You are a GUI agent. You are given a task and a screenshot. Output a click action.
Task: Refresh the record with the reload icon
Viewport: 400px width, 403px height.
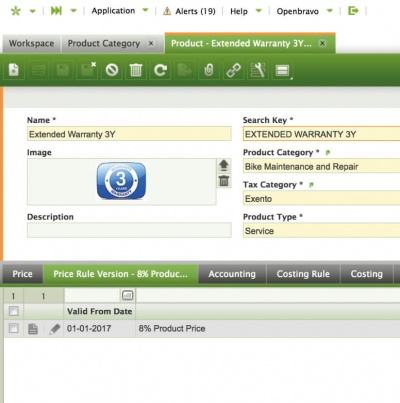click(x=160, y=70)
